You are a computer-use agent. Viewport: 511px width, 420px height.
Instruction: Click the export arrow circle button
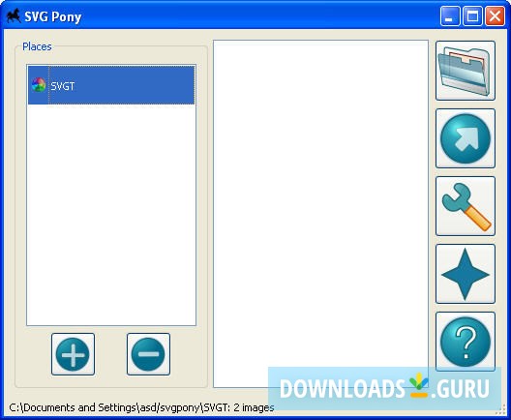coord(466,138)
